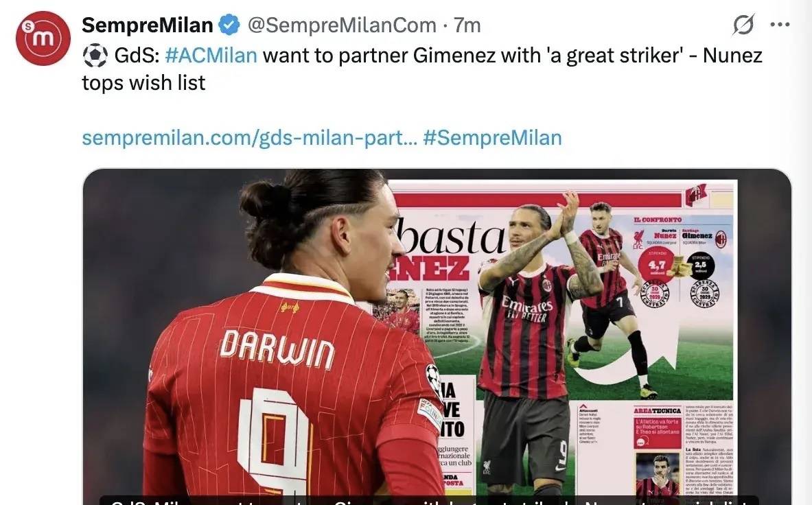
Task: Click the AC Milan crest beside Gimenez name
Action: 721,239
